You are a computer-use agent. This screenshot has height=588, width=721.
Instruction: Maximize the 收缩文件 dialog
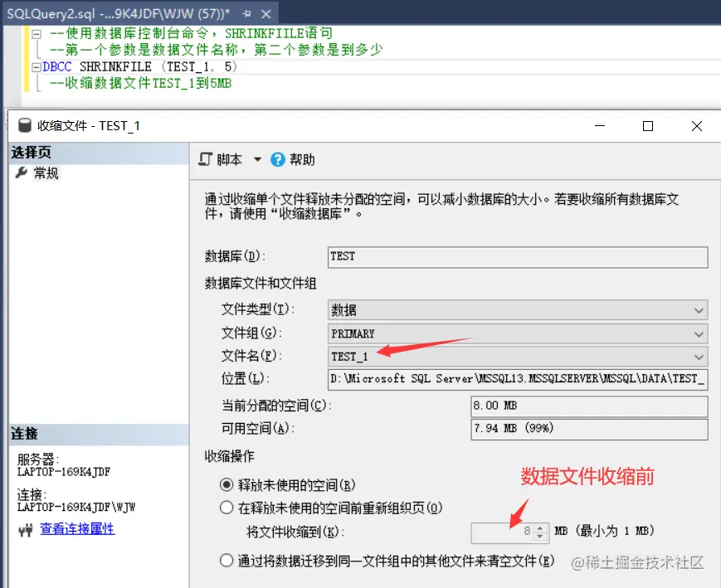(x=648, y=126)
